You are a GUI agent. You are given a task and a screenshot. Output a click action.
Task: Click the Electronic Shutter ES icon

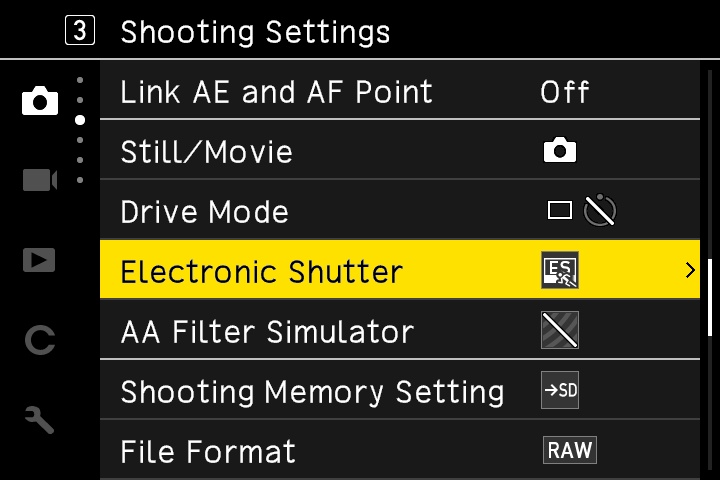click(560, 271)
